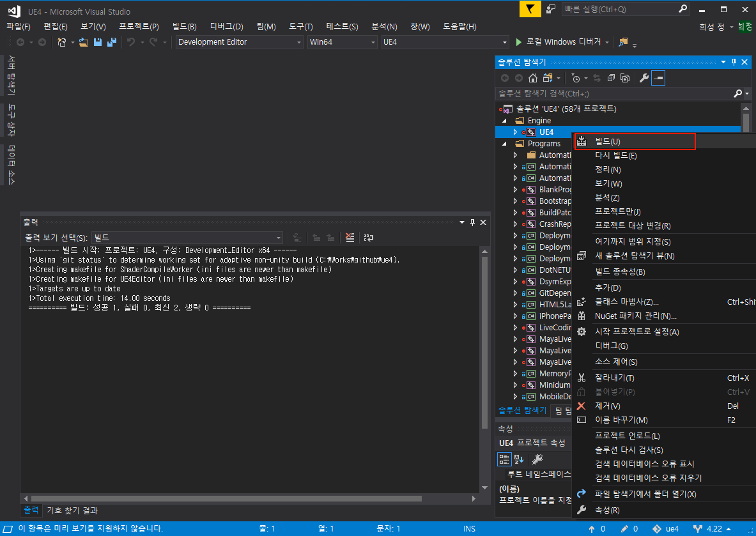756x536 pixels.
Task: Open the debugger target dropdown arrow
Action: click(x=607, y=42)
